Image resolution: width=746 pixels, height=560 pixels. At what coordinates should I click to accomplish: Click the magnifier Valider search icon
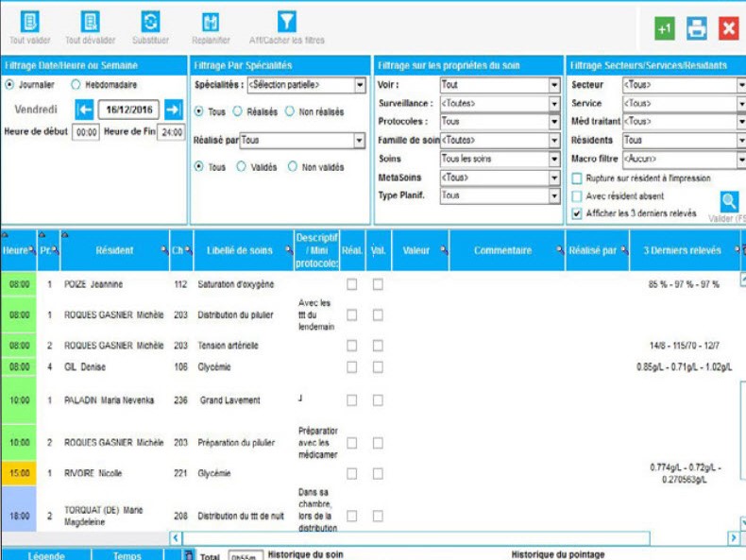(729, 201)
